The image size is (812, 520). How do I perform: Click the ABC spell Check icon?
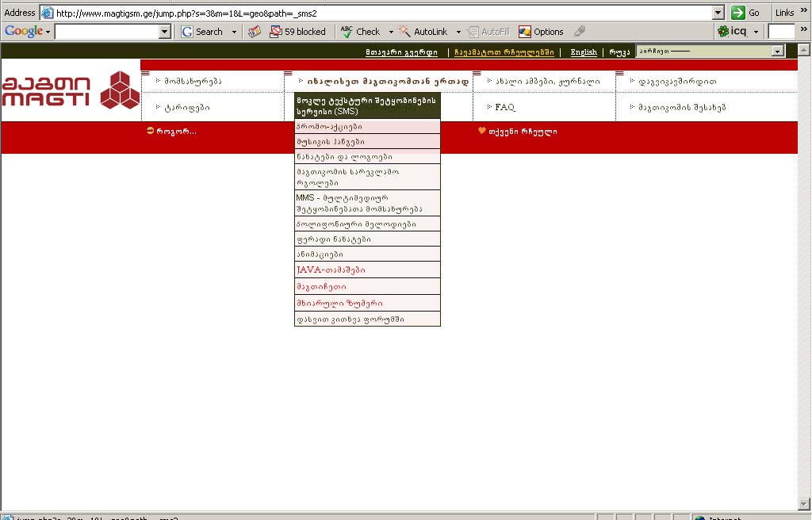coord(347,32)
